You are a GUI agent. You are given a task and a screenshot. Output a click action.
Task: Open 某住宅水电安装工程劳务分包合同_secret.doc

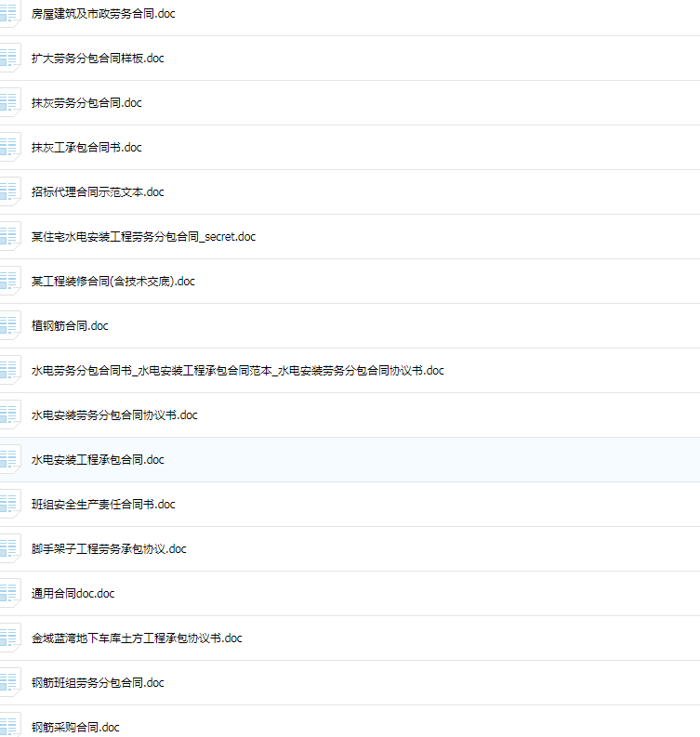click(x=143, y=236)
